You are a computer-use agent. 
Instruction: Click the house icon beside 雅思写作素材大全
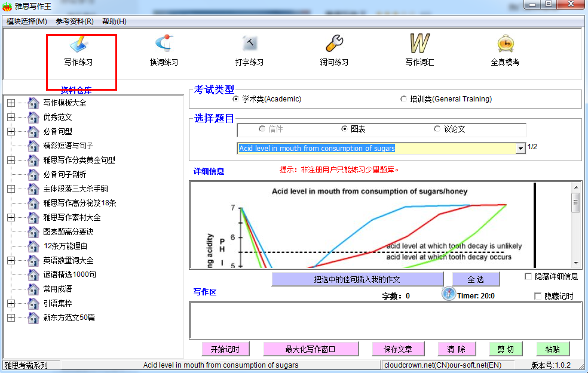click(x=33, y=217)
